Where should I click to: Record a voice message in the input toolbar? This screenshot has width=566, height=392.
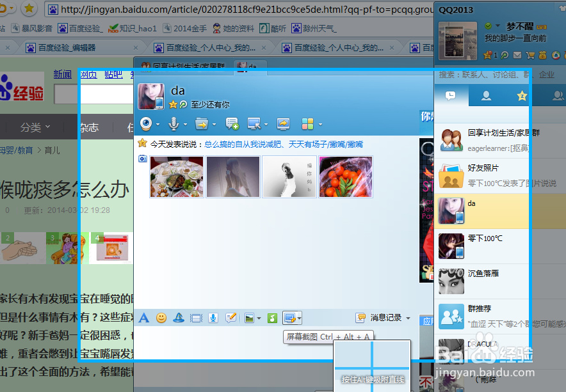pyautogui.click(x=213, y=318)
